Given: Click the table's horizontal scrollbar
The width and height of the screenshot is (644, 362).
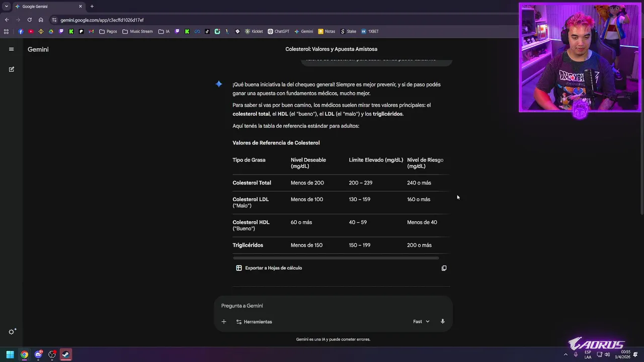Looking at the screenshot, I should click(336, 258).
